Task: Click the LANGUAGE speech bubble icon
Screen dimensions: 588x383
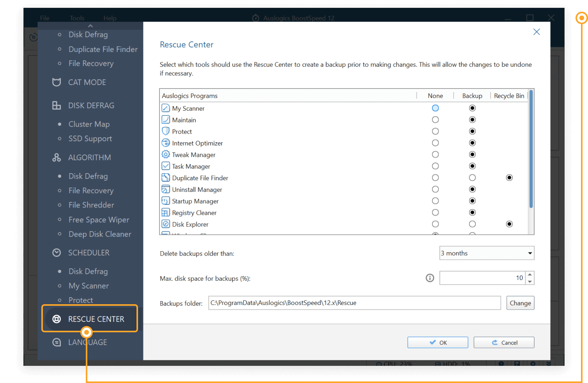Action: tap(57, 342)
